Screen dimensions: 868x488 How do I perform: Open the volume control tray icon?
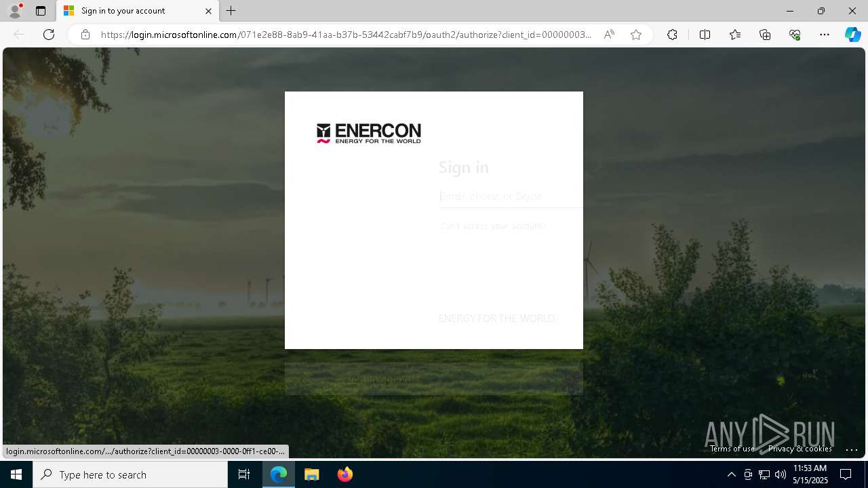pos(781,474)
